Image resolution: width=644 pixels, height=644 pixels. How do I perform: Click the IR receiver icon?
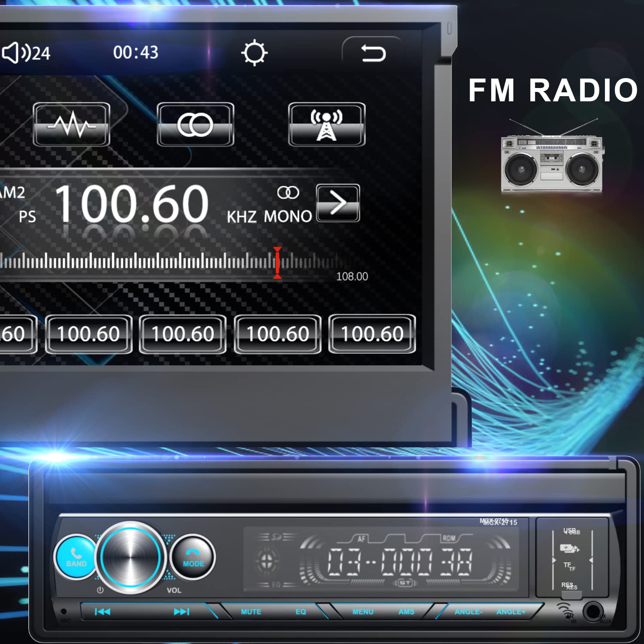(565, 610)
